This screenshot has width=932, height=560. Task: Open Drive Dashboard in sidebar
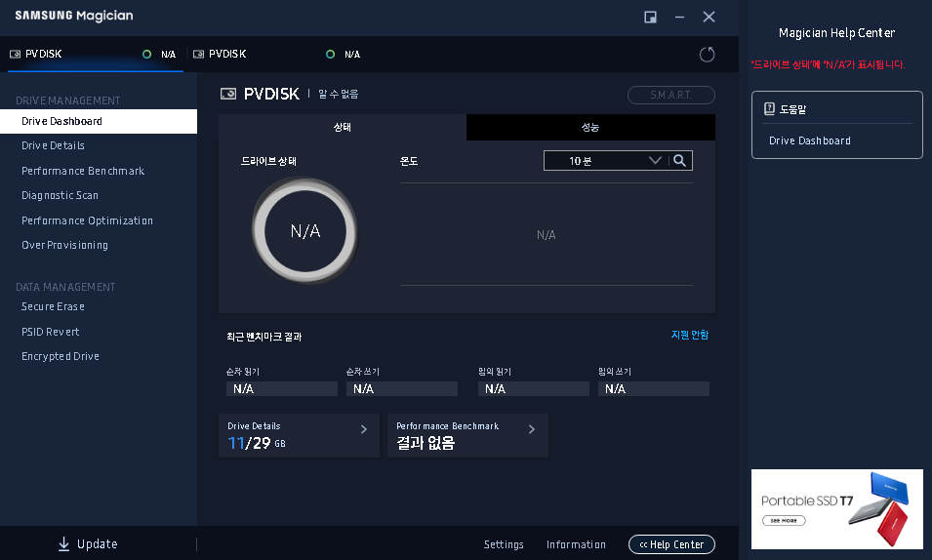(x=99, y=121)
